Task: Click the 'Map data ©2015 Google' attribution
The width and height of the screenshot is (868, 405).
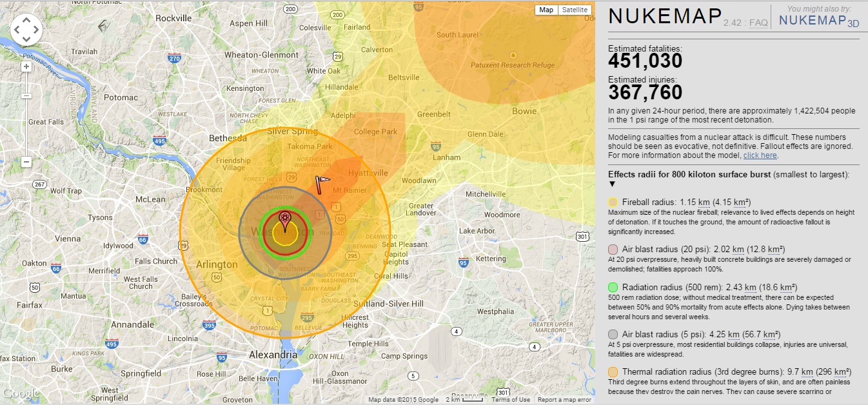Action: click(x=403, y=400)
